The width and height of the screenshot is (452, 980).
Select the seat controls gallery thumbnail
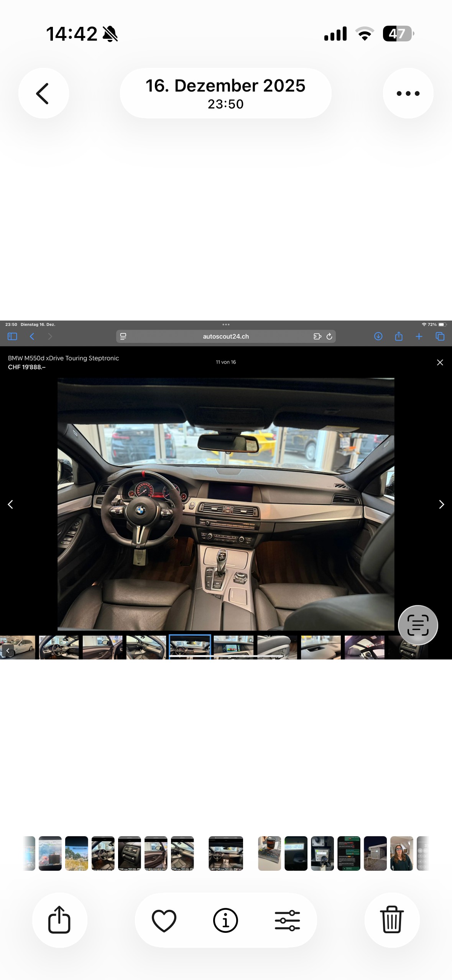tap(277, 647)
